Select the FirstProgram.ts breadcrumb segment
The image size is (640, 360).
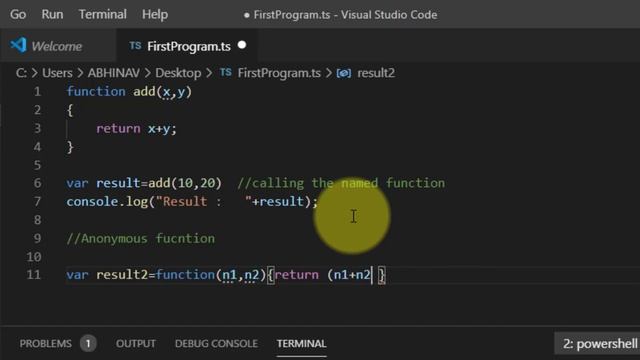point(279,73)
